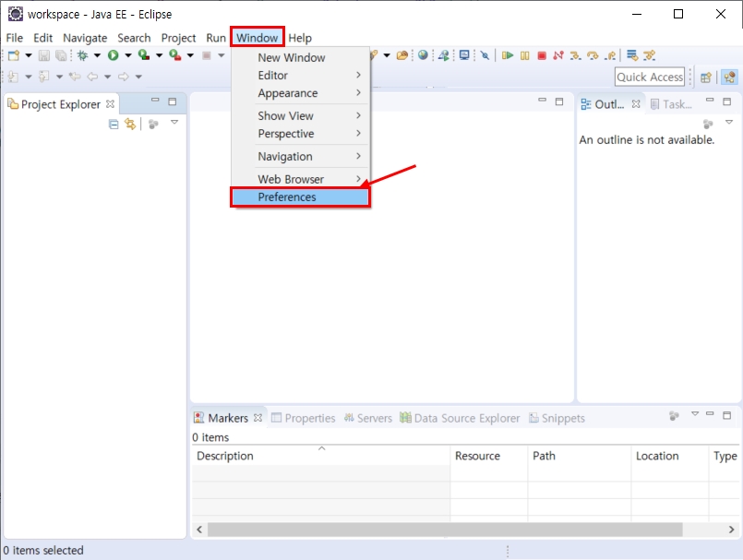
Task: Open the Run dropdown arrow
Action: coord(128,55)
